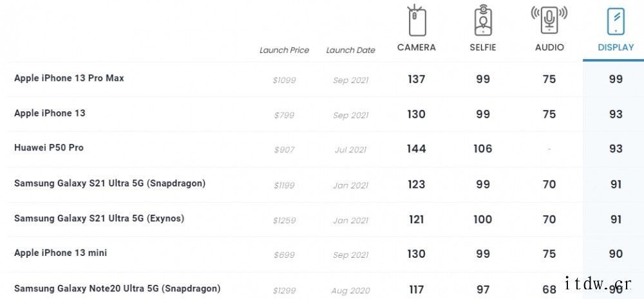Open Galaxy S21 Ultra 5G Snapdragon entry
The width and height of the screenshot is (644, 299).
click(109, 183)
